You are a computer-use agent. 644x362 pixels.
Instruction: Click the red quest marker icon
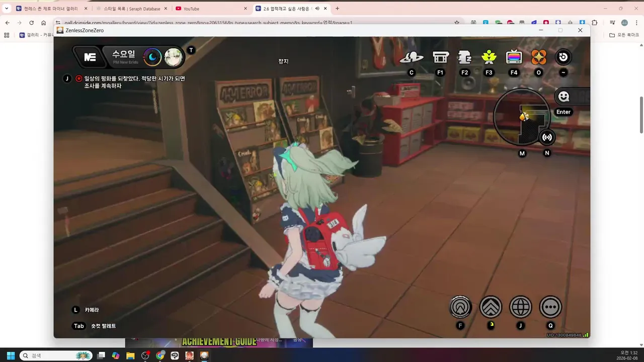pyautogui.click(x=79, y=78)
